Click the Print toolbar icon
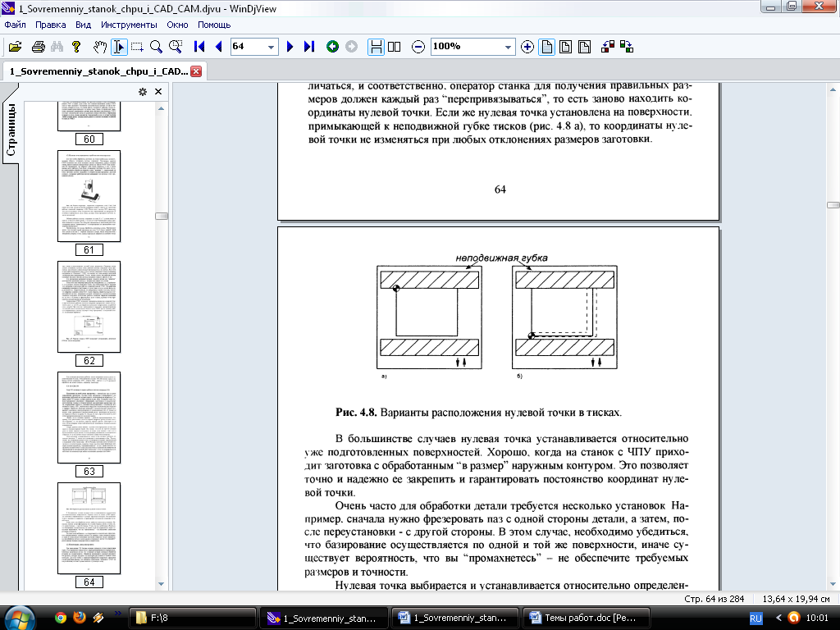The height and width of the screenshot is (630, 840). (38, 47)
